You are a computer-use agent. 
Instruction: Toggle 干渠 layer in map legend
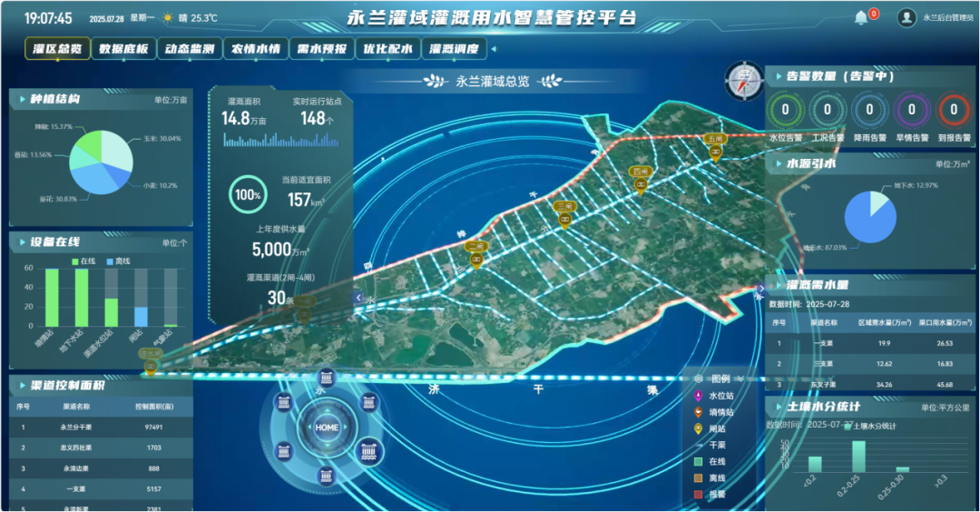point(710,445)
